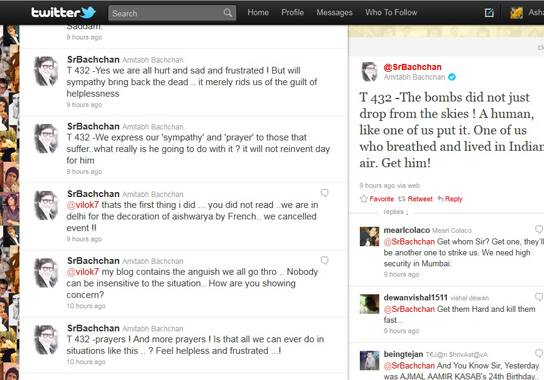Open the @SrBachchan handle in detail pane
The height and width of the screenshot is (380, 544).
(x=413, y=67)
